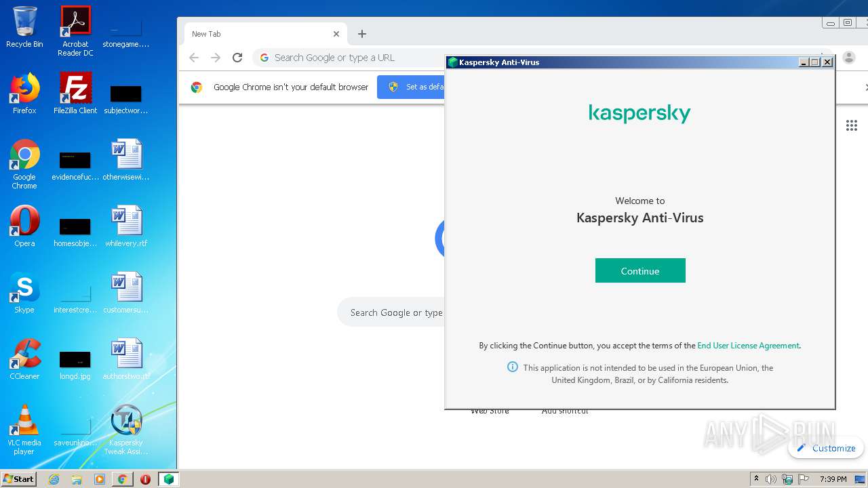Click Customize on Chrome's New Tab page
The width and height of the screenshot is (868, 488).
tap(826, 448)
